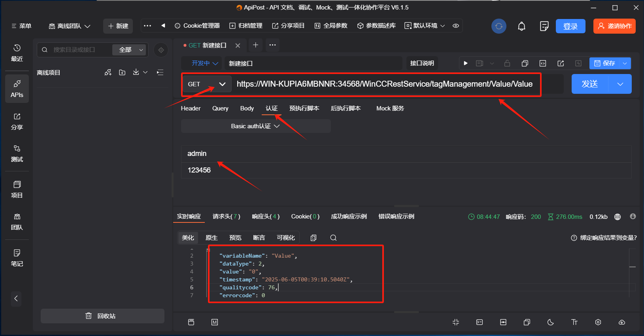644x336 pixels.
Task: Close the GET 新建接口 tab
Action: pyautogui.click(x=238, y=46)
